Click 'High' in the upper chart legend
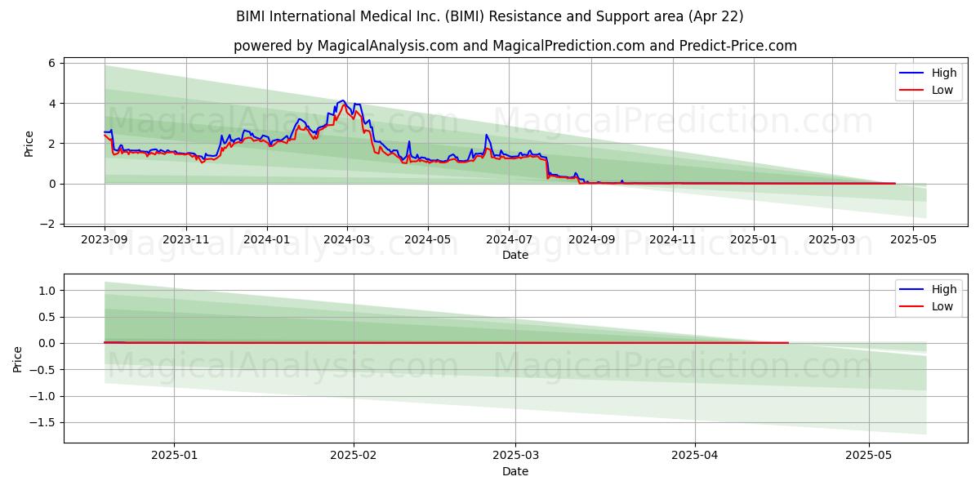 pos(944,73)
